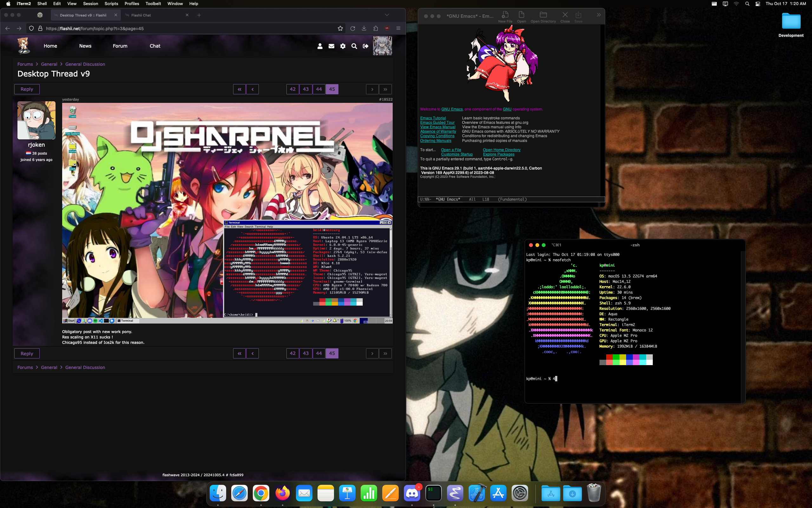Go to first page in top pagination
The height and width of the screenshot is (508, 812).
[x=239, y=89]
